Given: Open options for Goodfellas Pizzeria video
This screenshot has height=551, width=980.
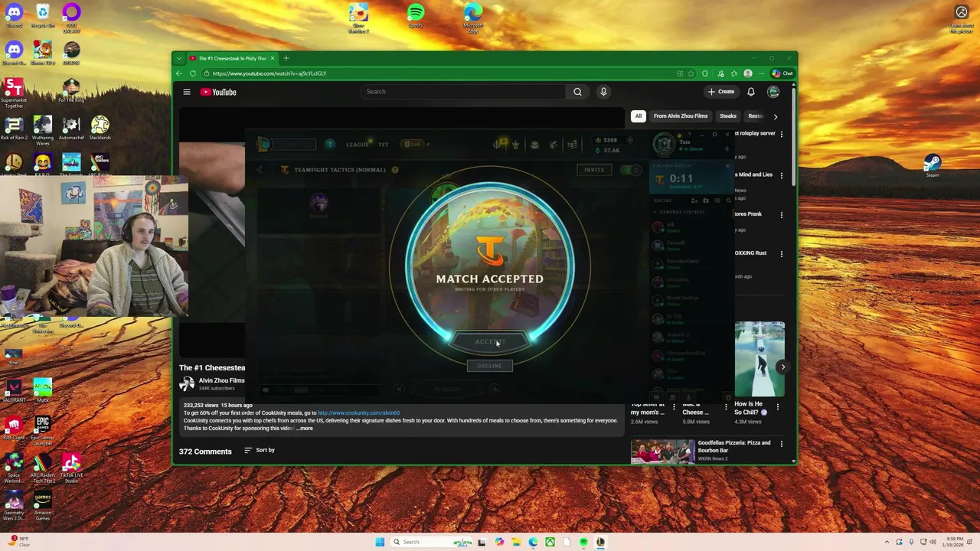Looking at the screenshot, I should coord(782,443).
